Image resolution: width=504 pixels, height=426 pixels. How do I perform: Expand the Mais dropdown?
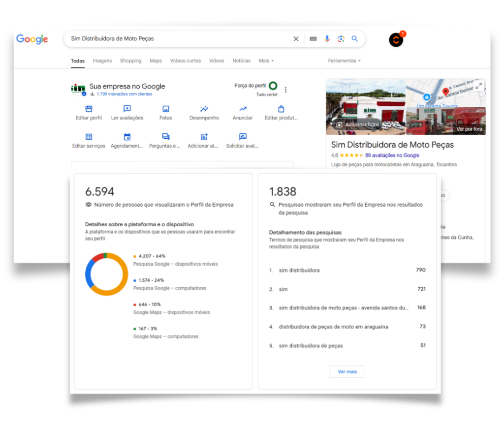coord(266,61)
